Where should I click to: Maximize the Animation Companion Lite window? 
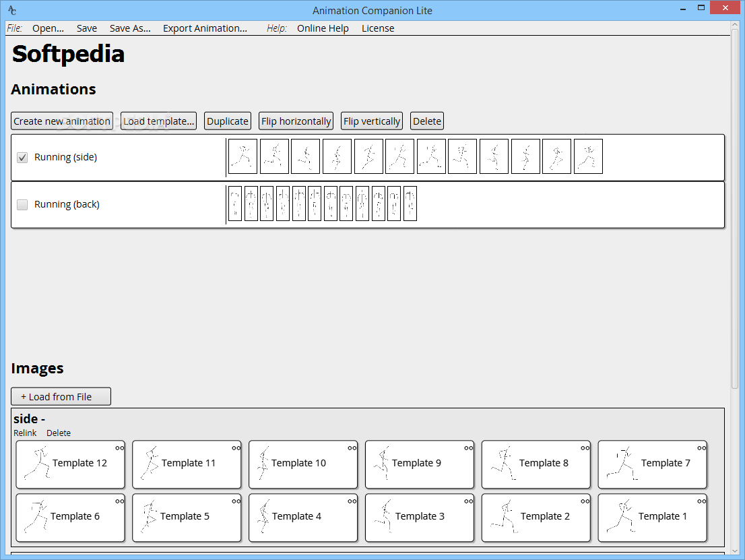tap(701, 7)
